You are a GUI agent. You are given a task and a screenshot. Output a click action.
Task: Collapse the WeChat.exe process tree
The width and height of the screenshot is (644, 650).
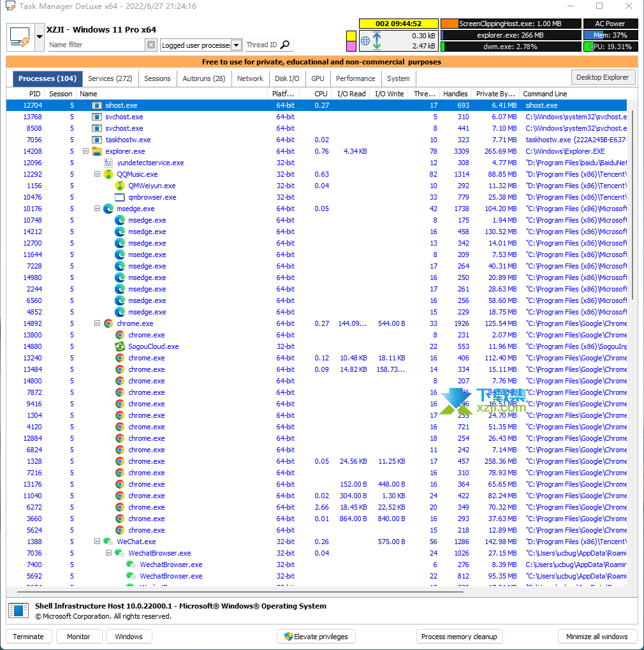click(98, 541)
